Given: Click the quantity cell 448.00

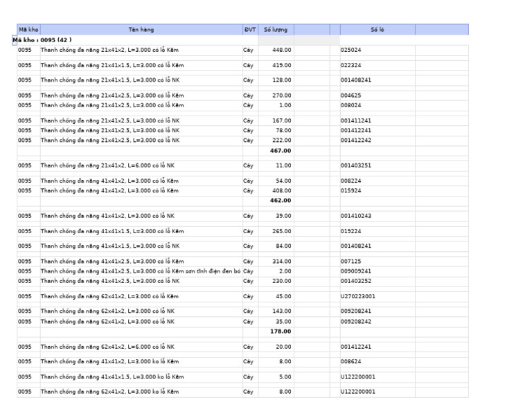Looking at the screenshot, I should [276, 50].
